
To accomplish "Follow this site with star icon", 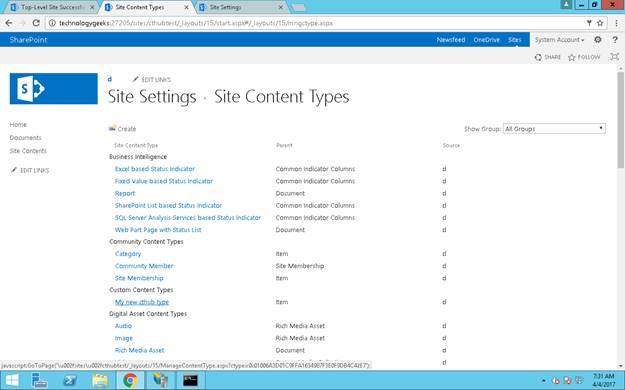I will 584,57.
